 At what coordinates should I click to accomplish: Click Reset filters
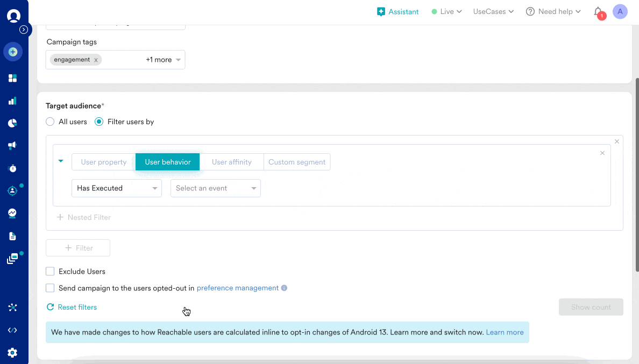[x=72, y=307]
